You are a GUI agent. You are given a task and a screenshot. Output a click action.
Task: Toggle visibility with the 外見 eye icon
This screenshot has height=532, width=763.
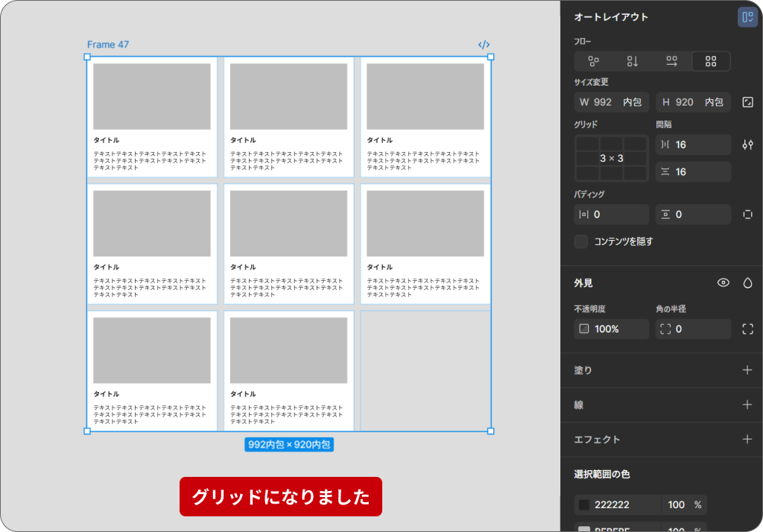pos(723,282)
